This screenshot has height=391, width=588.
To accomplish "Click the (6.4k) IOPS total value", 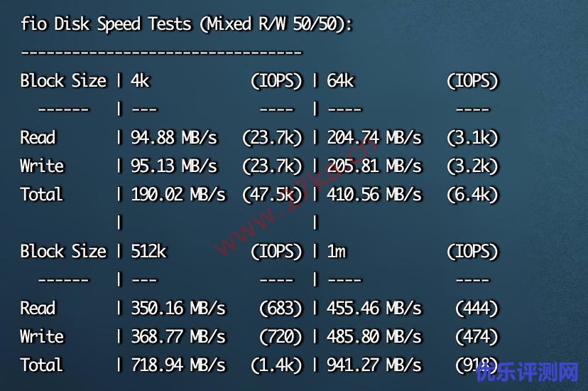I will click(472, 195).
